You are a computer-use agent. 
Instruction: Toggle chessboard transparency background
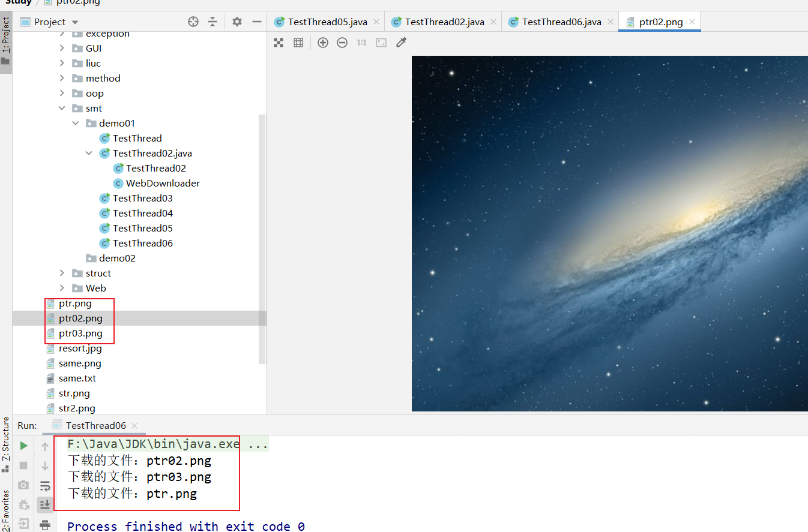[x=279, y=43]
